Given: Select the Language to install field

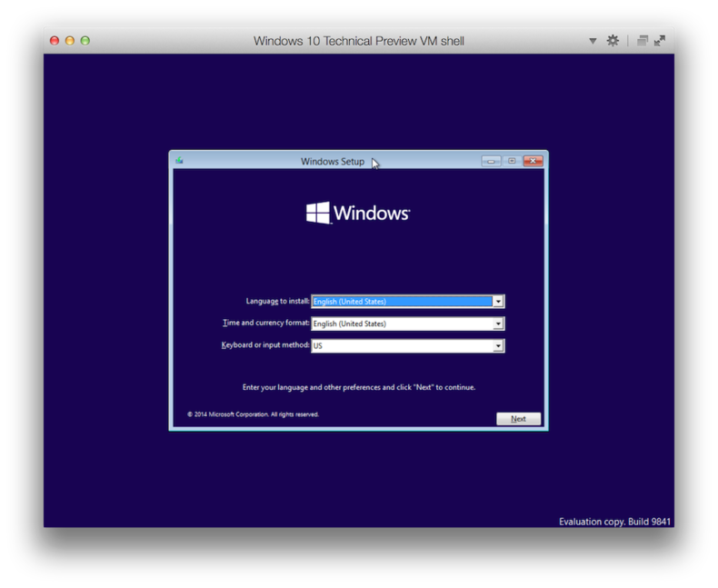Looking at the screenshot, I should pos(407,302).
